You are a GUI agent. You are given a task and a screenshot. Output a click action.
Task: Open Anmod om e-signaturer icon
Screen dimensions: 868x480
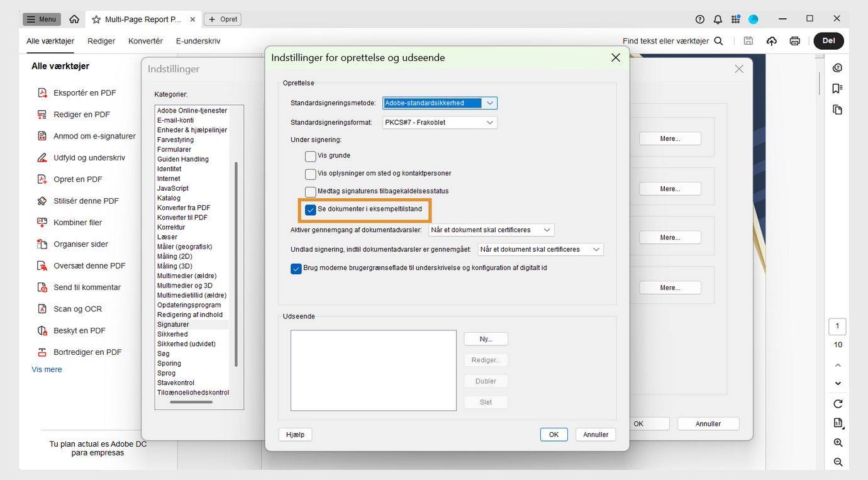point(42,136)
